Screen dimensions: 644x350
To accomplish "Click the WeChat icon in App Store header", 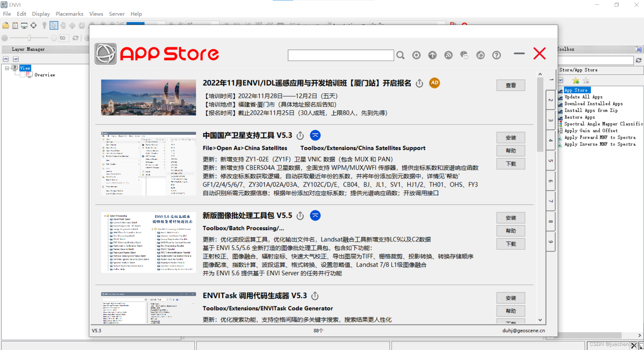I will click(x=464, y=55).
